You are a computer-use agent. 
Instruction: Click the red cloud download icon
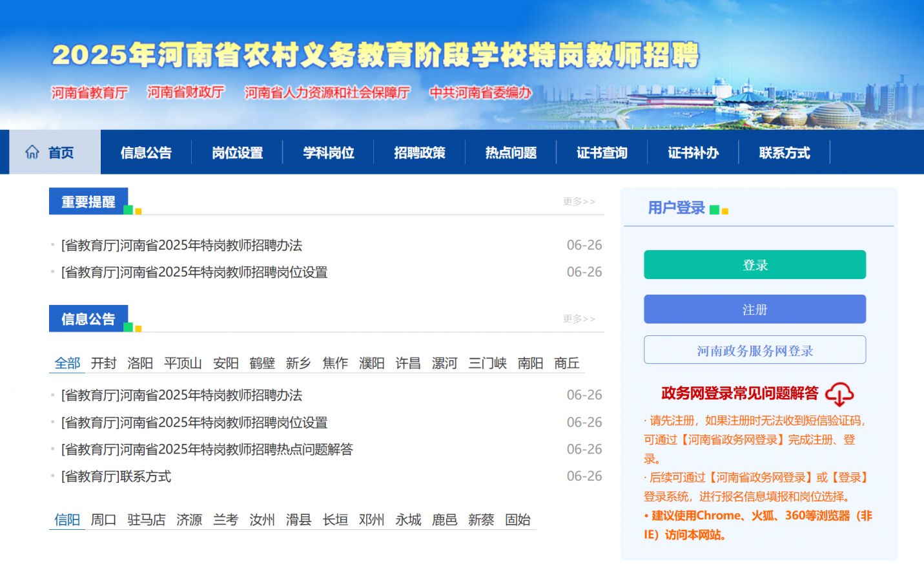tap(839, 394)
